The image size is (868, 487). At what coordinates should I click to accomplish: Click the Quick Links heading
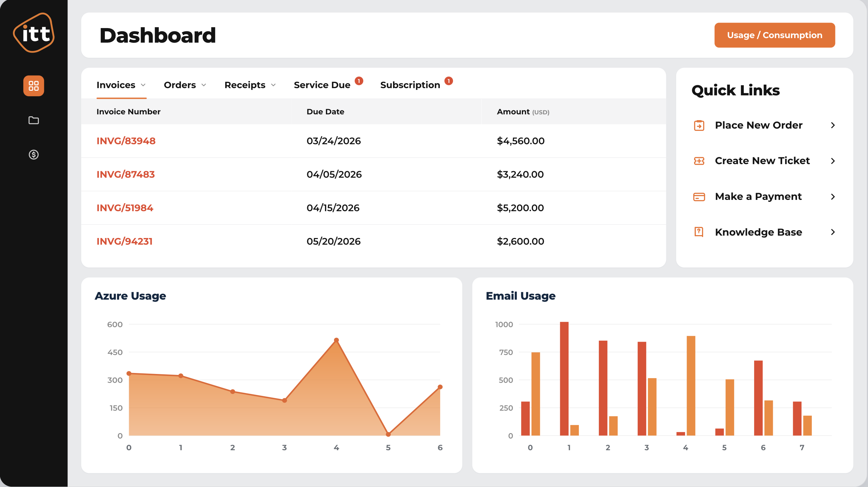pos(736,90)
